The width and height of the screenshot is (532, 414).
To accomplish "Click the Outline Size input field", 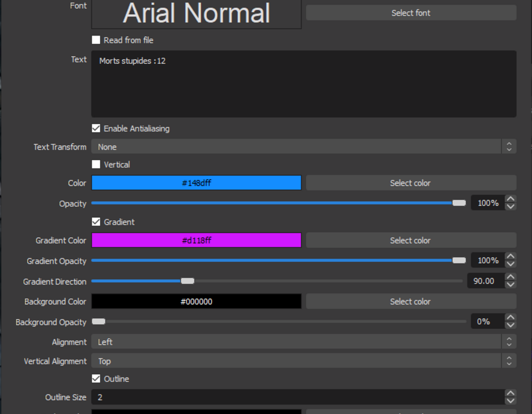I will pos(298,397).
